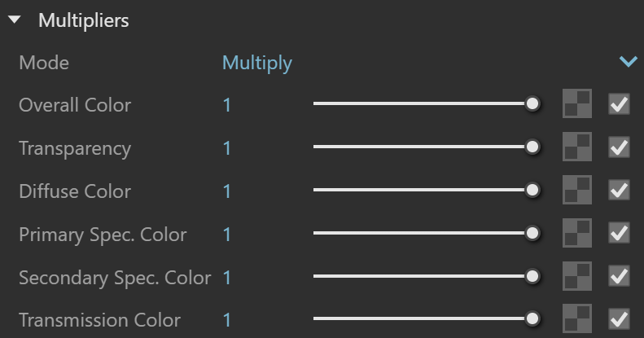
Task: Click the Secondary Spec. Color slider handle
Action: (x=532, y=276)
